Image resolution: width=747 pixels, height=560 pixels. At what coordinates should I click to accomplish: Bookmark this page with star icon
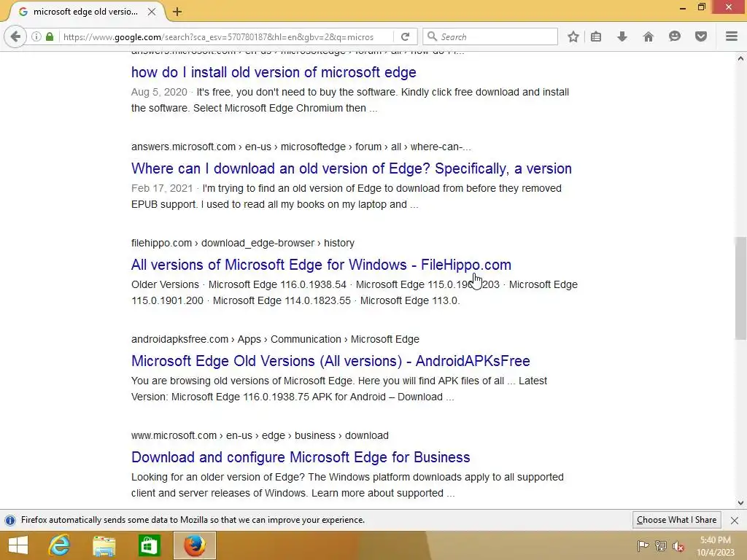point(573,36)
